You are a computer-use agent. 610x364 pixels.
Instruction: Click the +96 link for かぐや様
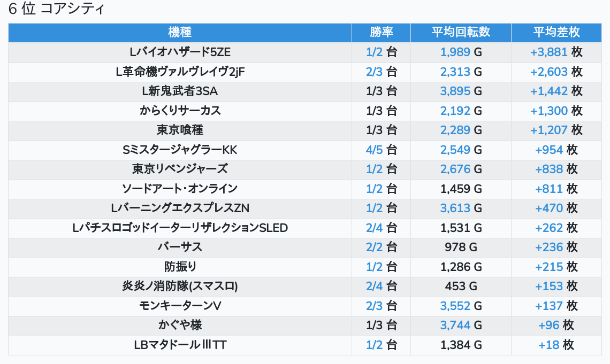click(x=549, y=325)
